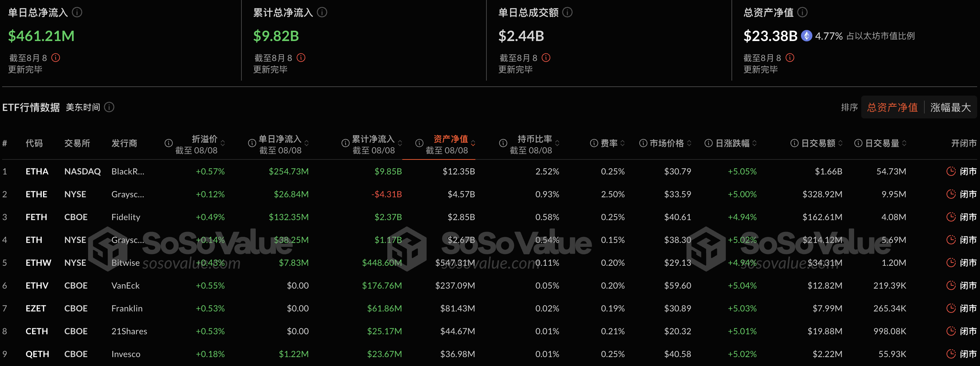Click info icon next to 单日总净流入
Screen dimensions: 980x366
coord(77,12)
